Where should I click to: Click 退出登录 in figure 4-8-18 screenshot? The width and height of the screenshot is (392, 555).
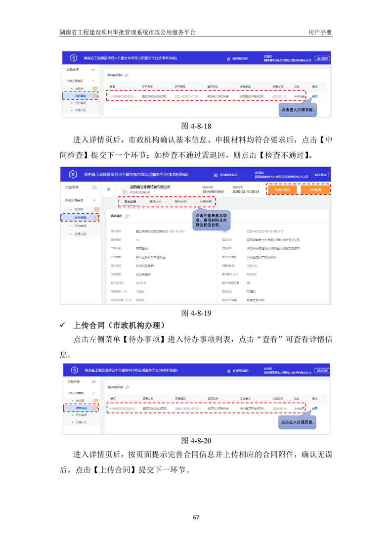[x=322, y=58]
